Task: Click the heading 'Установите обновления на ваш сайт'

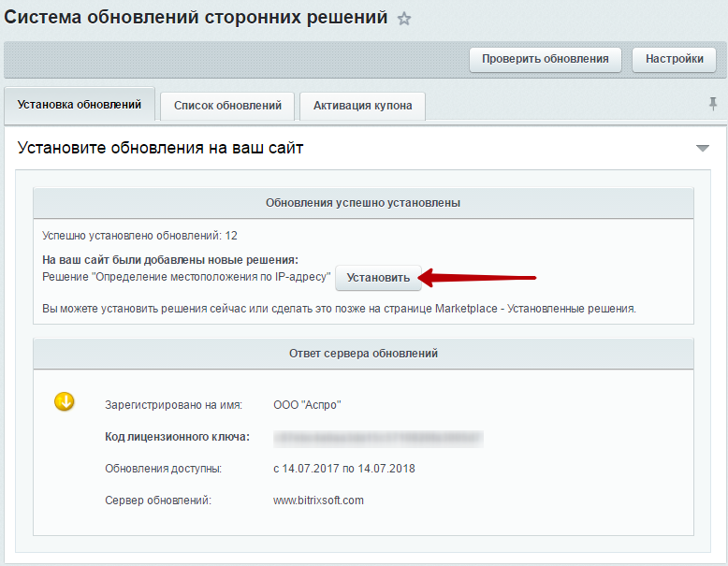Action: click(161, 148)
